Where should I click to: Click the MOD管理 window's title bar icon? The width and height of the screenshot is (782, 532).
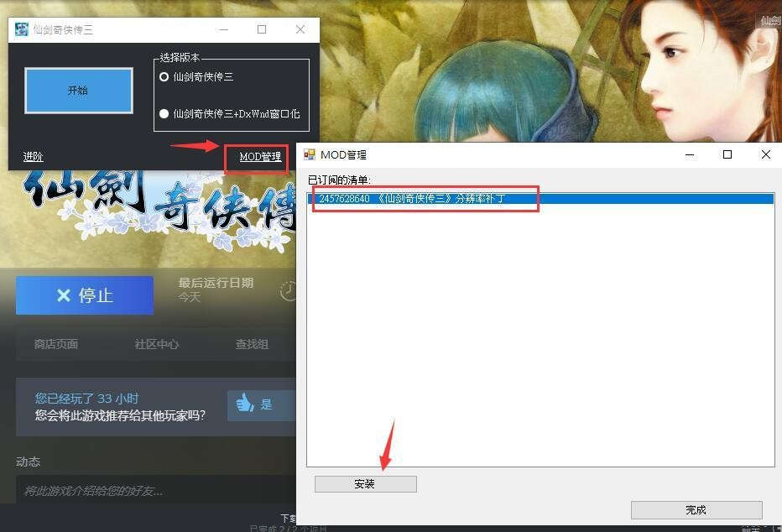tap(310, 154)
